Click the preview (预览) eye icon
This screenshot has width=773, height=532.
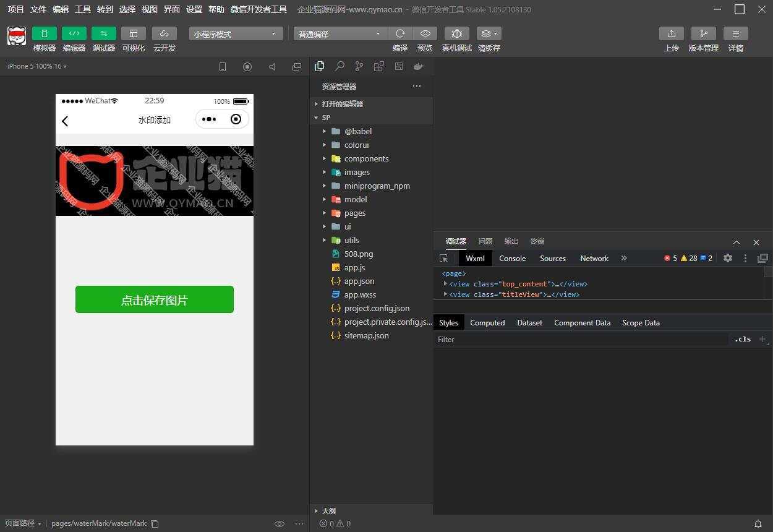tap(425, 33)
